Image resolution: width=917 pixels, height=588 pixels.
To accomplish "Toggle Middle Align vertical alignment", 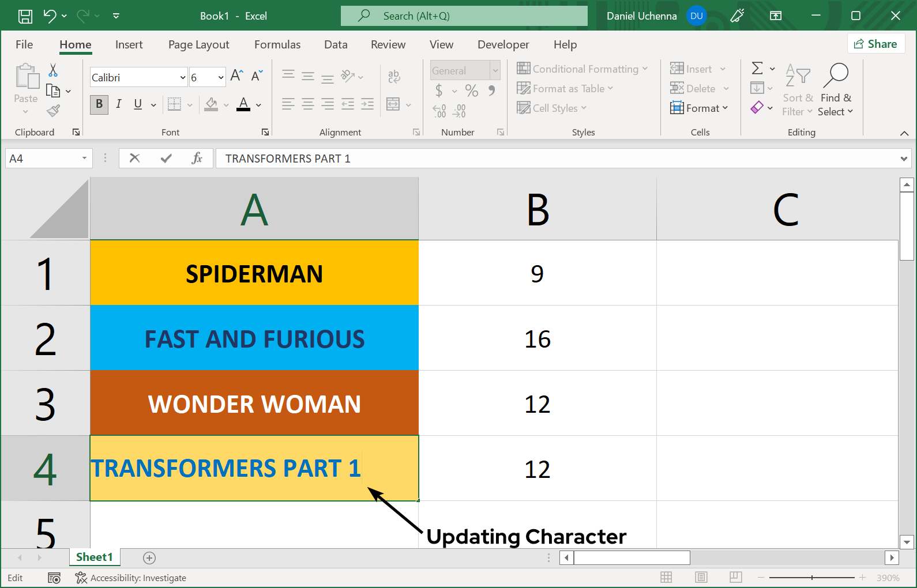I will pyautogui.click(x=308, y=76).
